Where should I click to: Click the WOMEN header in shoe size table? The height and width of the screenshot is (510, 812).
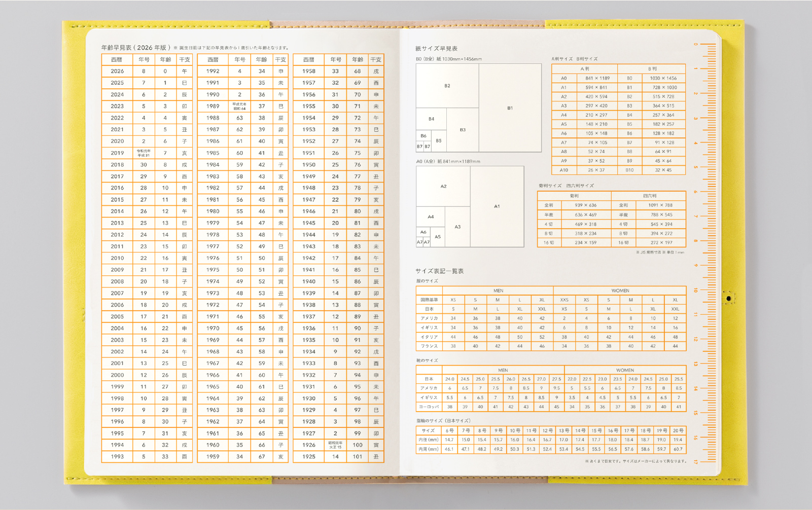(x=625, y=370)
